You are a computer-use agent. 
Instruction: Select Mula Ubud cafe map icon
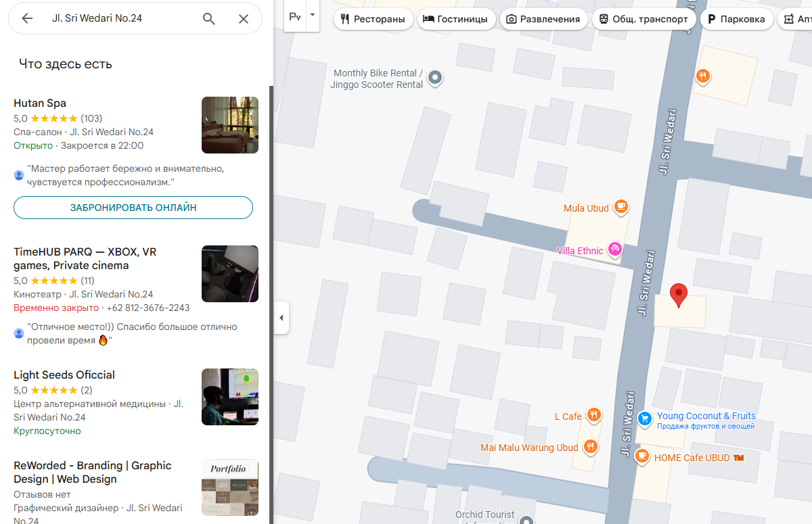click(621, 208)
